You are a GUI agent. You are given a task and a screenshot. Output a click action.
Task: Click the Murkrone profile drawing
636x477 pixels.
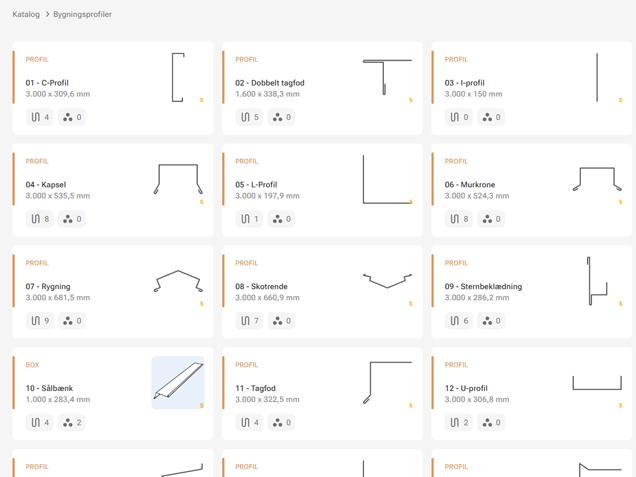(x=597, y=179)
